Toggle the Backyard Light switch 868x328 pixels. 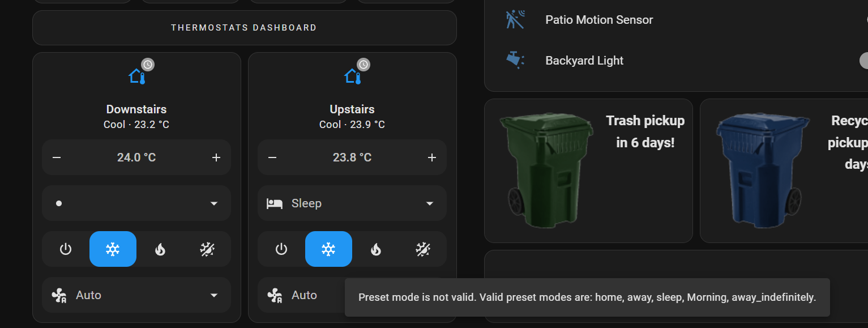[x=863, y=61]
